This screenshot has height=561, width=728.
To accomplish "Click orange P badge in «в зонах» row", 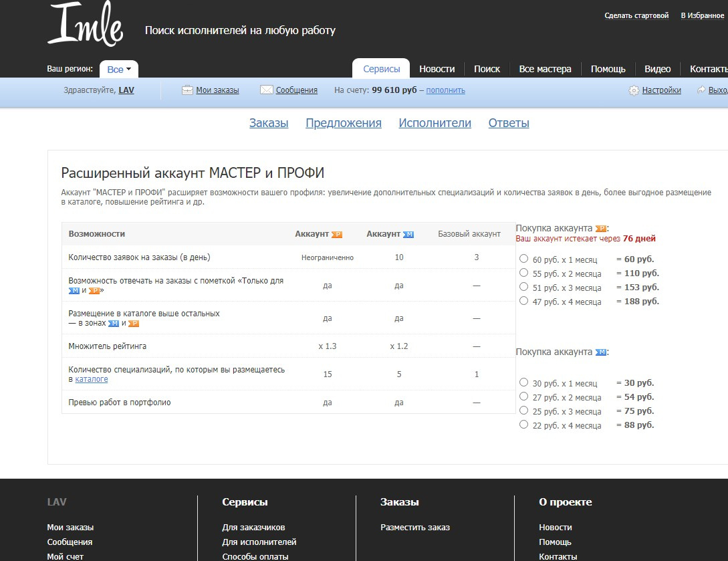I will click(134, 324).
